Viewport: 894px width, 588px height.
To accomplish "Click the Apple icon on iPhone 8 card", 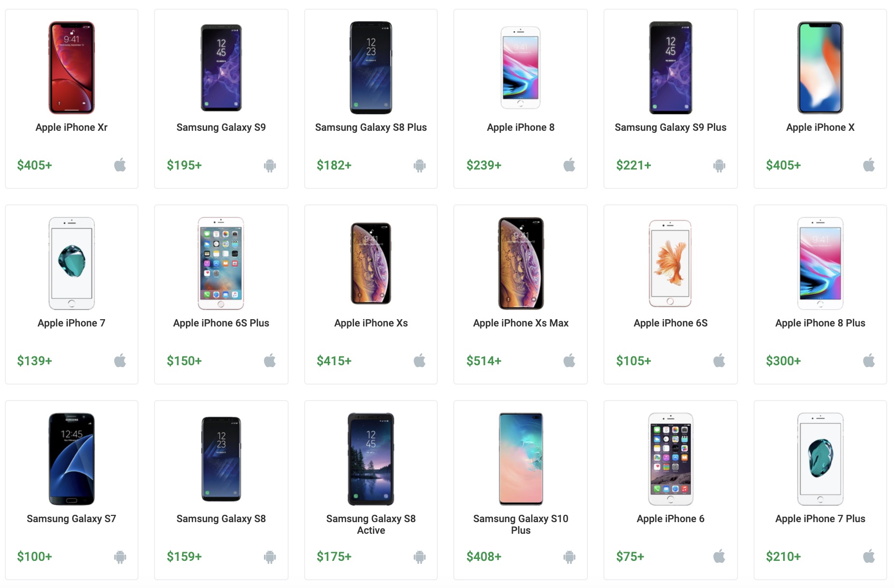I will pos(569,165).
